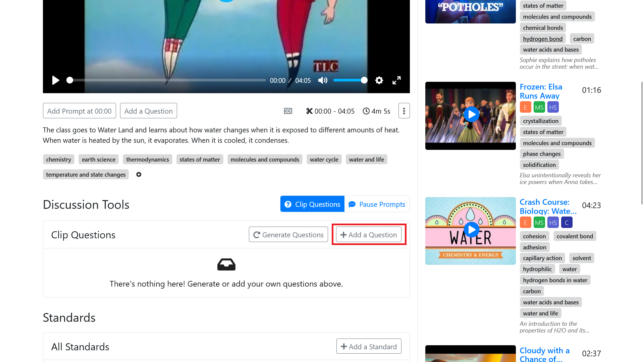Select the chemical bonds tag
This screenshot has height=362, width=644.
[543, 28]
